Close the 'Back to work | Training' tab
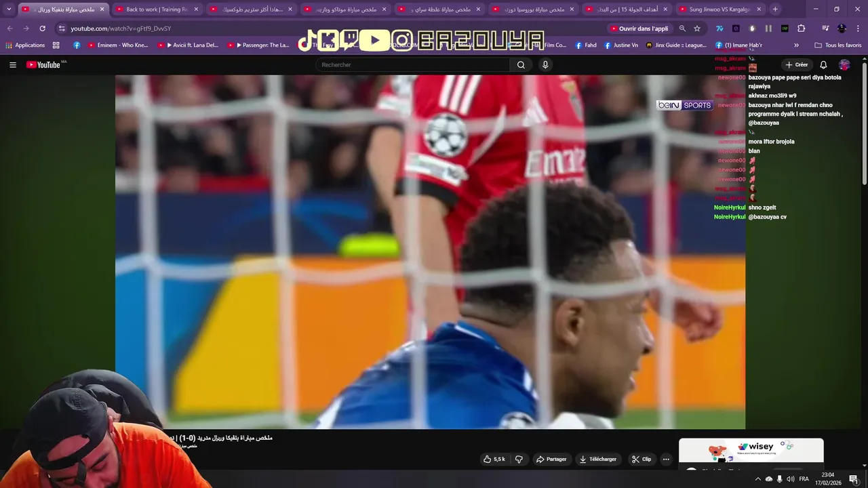The width and height of the screenshot is (868, 488). click(196, 9)
